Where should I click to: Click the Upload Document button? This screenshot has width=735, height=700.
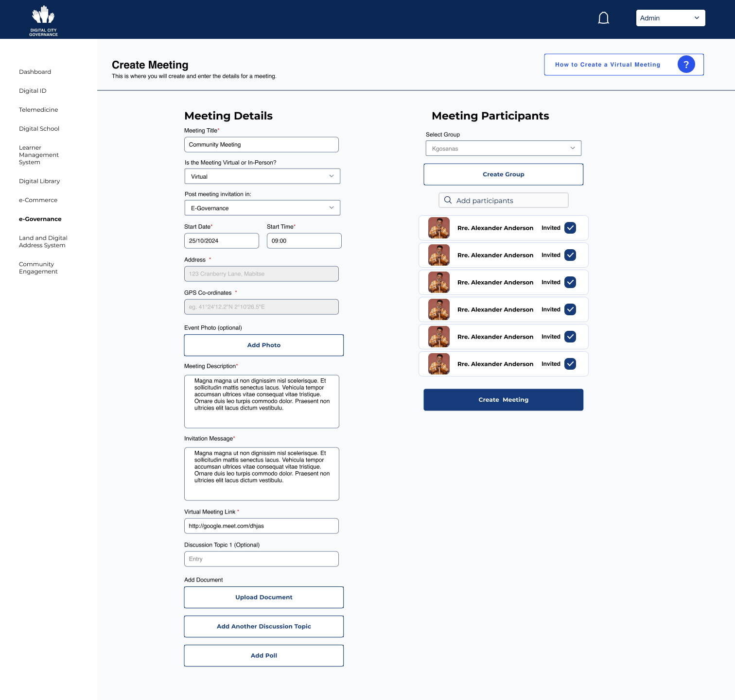click(263, 597)
